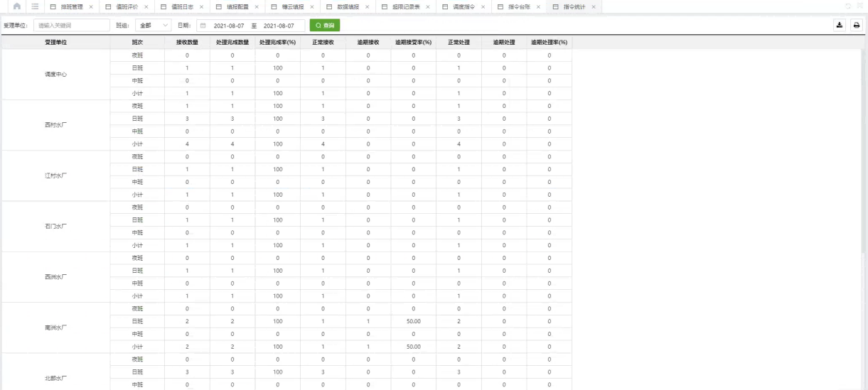Viewport: 868px width, 390px height.
Task: Click the vertical scrollbar on the right
Action: tap(864, 142)
